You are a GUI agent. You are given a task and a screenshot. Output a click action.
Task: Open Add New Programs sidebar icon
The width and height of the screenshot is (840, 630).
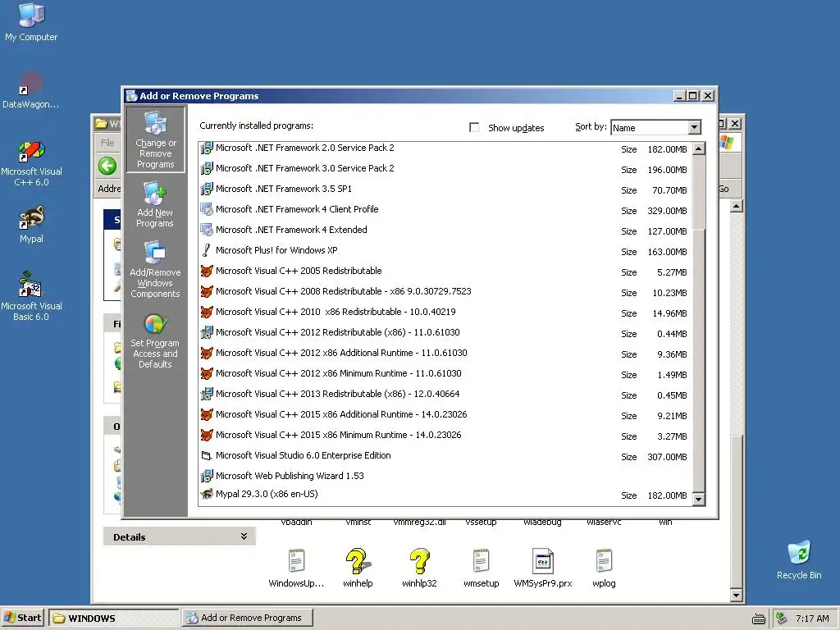pyautogui.click(x=155, y=206)
